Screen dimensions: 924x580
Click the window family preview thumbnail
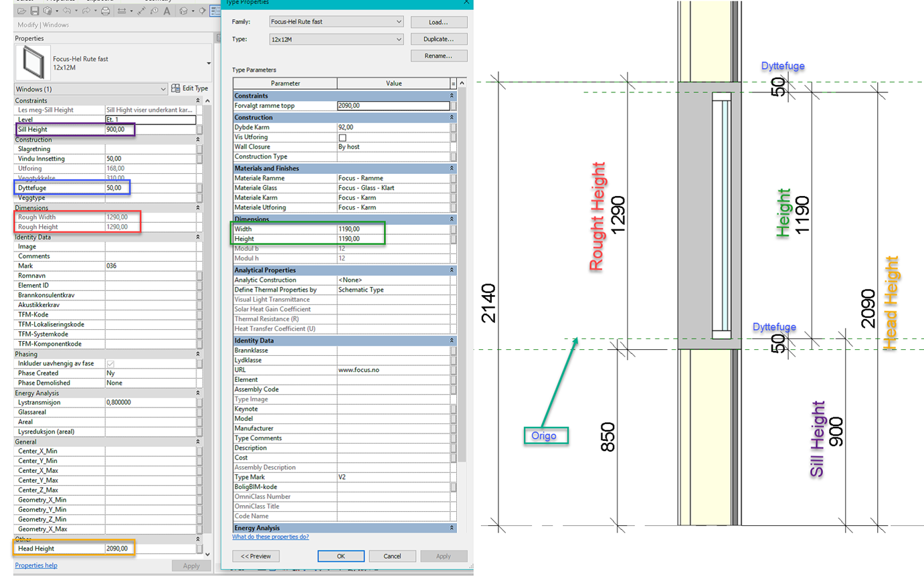pos(33,64)
